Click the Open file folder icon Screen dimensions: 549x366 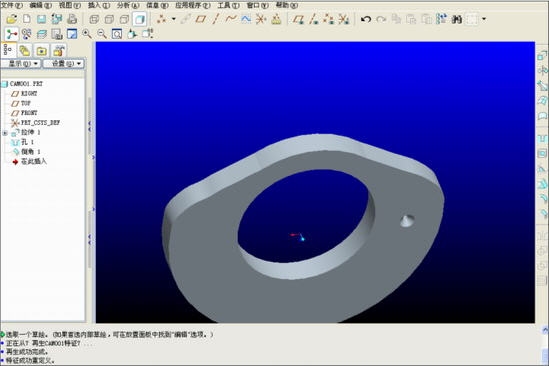(x=12, y=19)
